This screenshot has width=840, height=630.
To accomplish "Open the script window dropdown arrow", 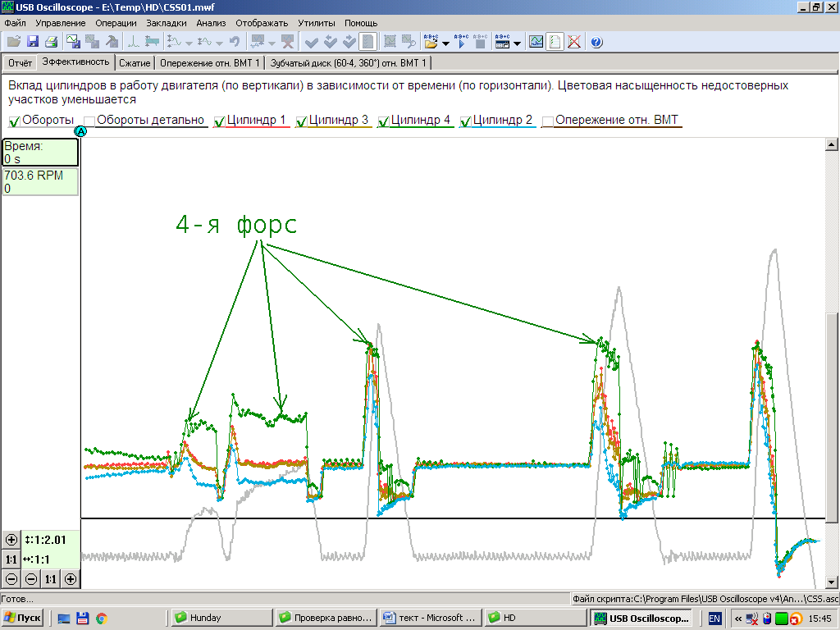I will pos(518,42).
